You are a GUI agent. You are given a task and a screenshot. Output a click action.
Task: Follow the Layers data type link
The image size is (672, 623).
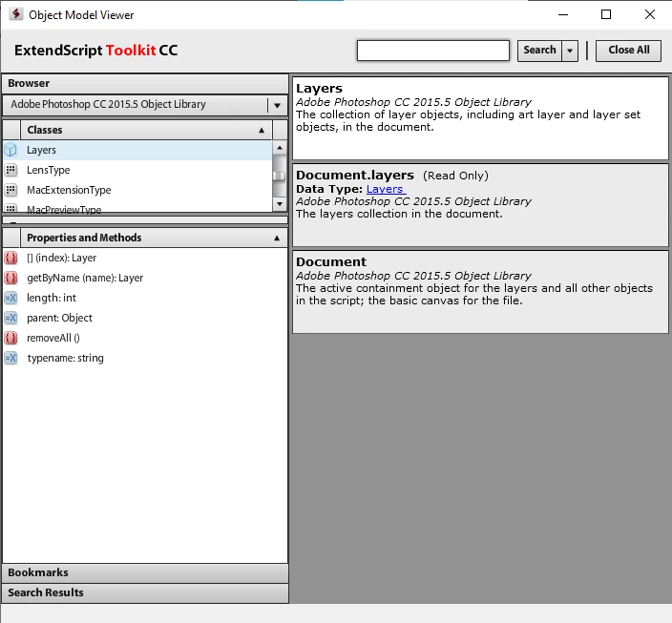(x=386, y=189)
